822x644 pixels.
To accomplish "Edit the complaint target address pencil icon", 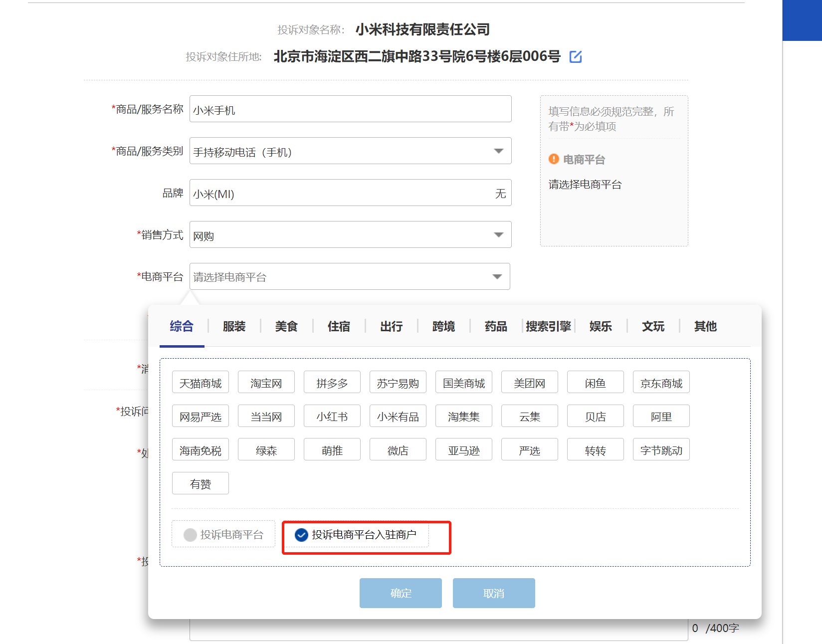I will (576, 57).
